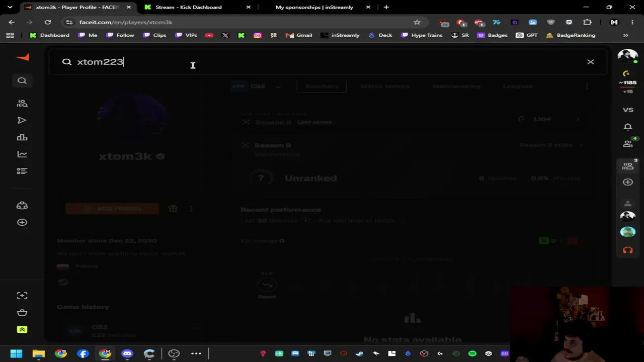Open Discord from the taskbar
Image resolution: width=644 pixels, height=362 pixels.
pyautogui.click(x=127, y=354)
